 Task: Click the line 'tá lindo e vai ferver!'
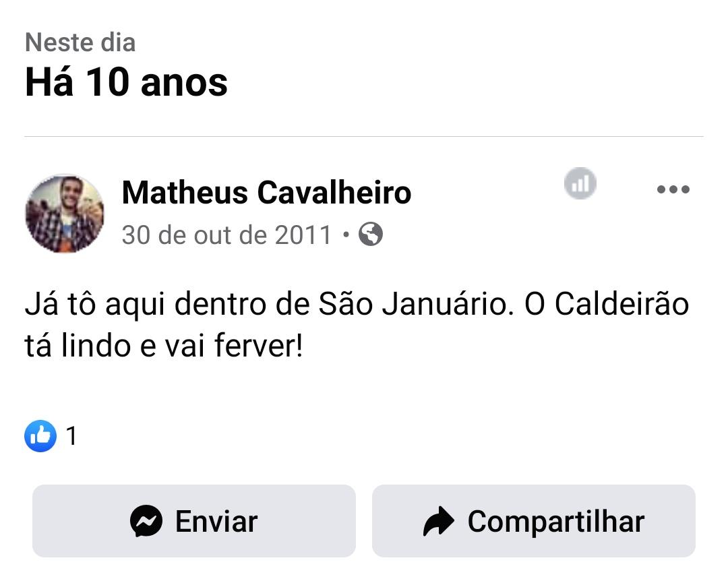pos(164,346)
